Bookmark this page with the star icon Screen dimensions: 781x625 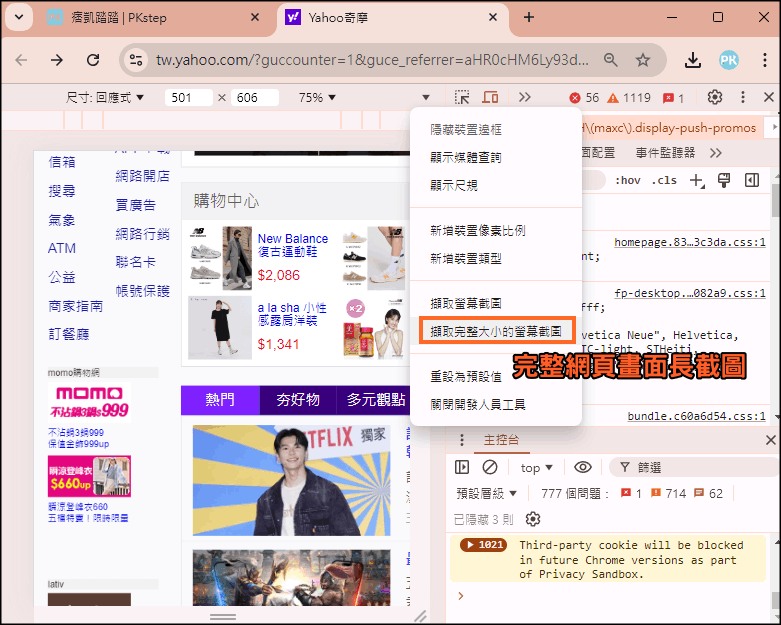pyautogui.click(x=643, y=60)
